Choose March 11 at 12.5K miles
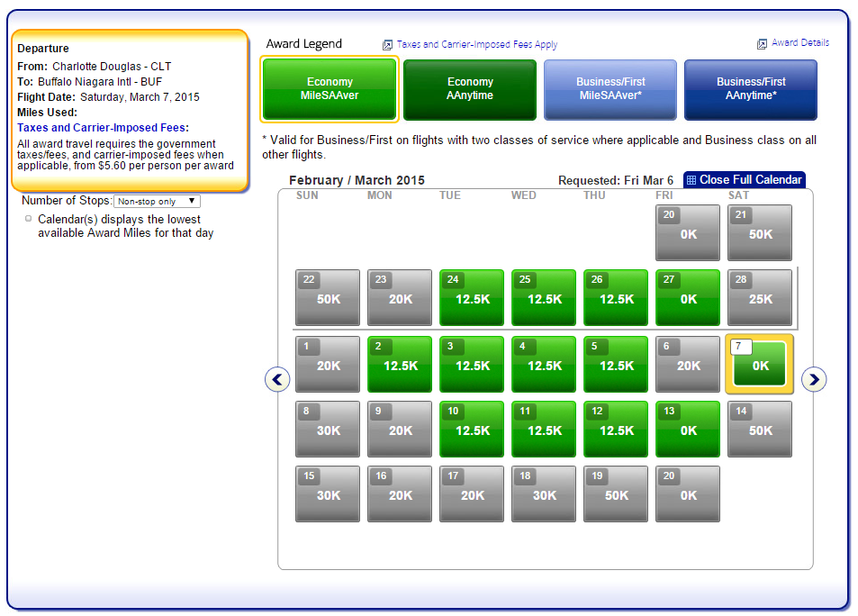The image size is (858, 616). [x=544, y=429]
